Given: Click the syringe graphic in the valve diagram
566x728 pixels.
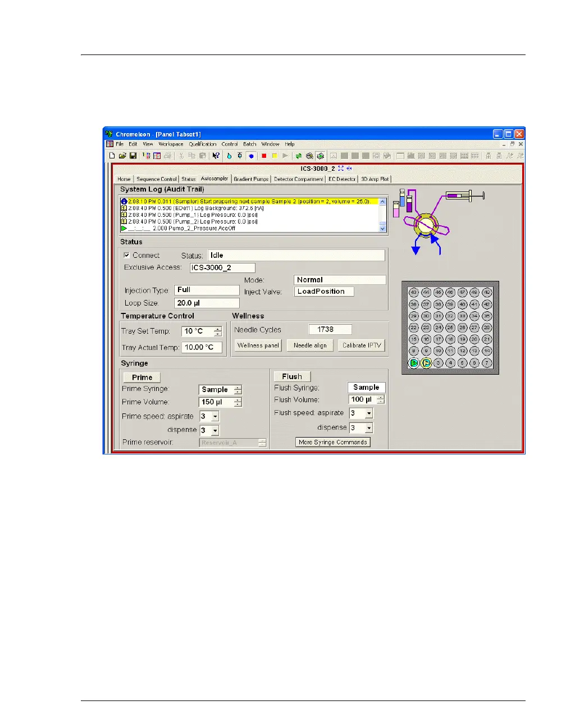Looking at the screenshot, I should coord(465,195).
